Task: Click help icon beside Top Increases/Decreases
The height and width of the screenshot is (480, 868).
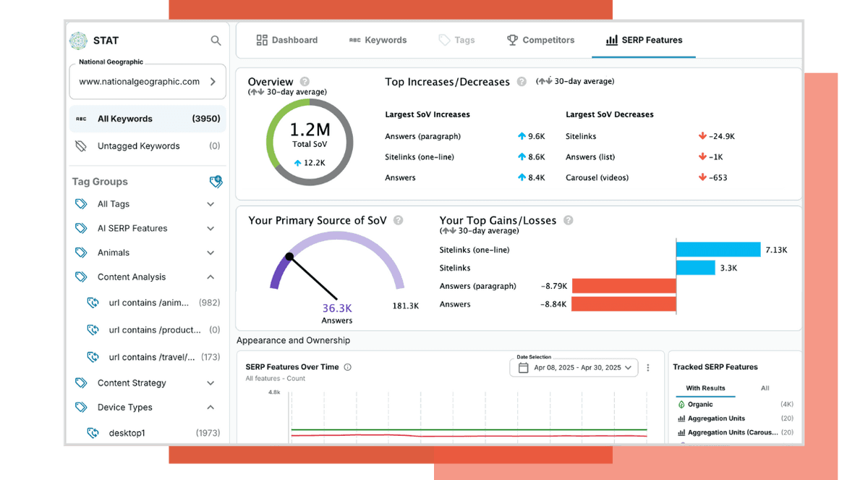Action: pos(522,82)
